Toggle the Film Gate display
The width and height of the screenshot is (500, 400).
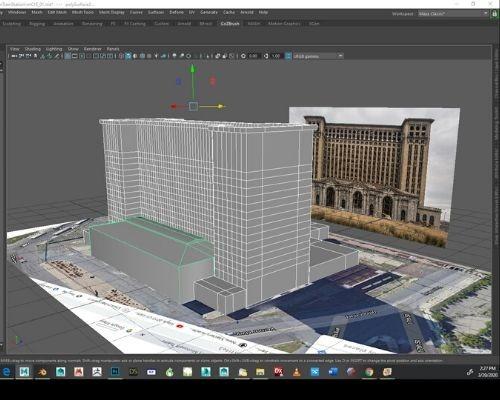(x=75, y=56)
